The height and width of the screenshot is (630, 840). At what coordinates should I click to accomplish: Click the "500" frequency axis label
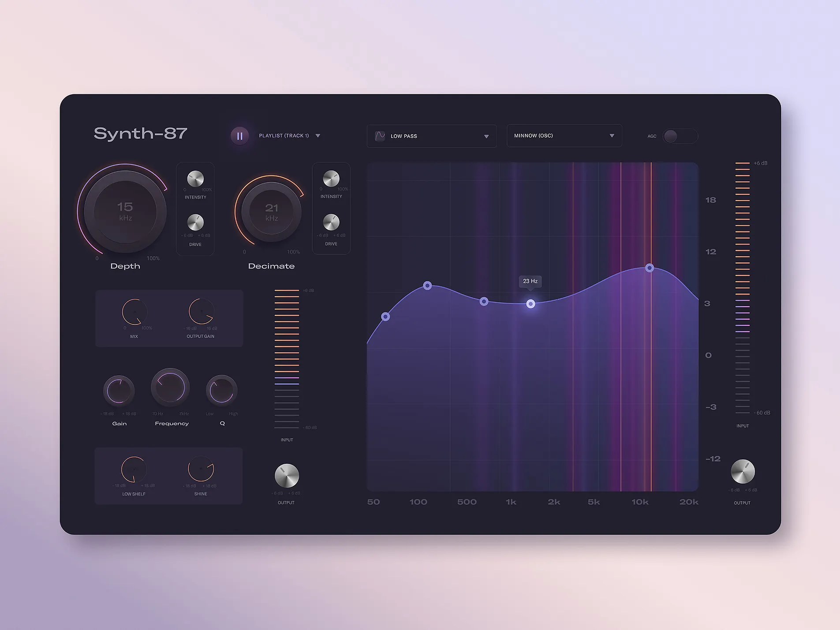tap(467, 502)
